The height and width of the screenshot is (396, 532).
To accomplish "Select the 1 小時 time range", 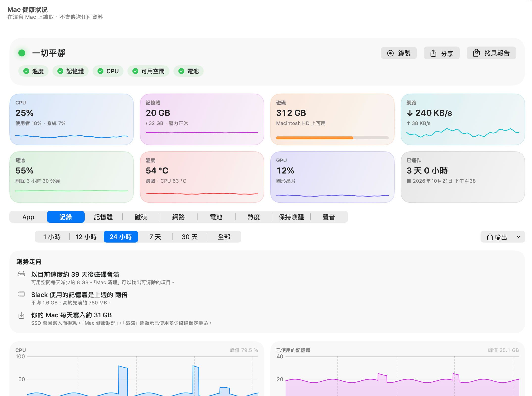I will pyautogui.click(x=52, y=237).
